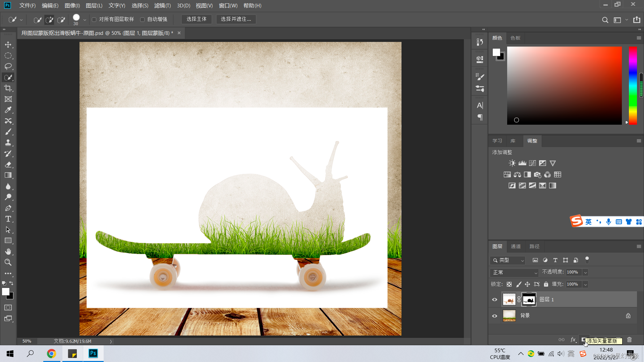The height and width of the screenshot is (362, 644).
Task: Select the Move tool
Action: pyautogui.click(x=8, y=45)
